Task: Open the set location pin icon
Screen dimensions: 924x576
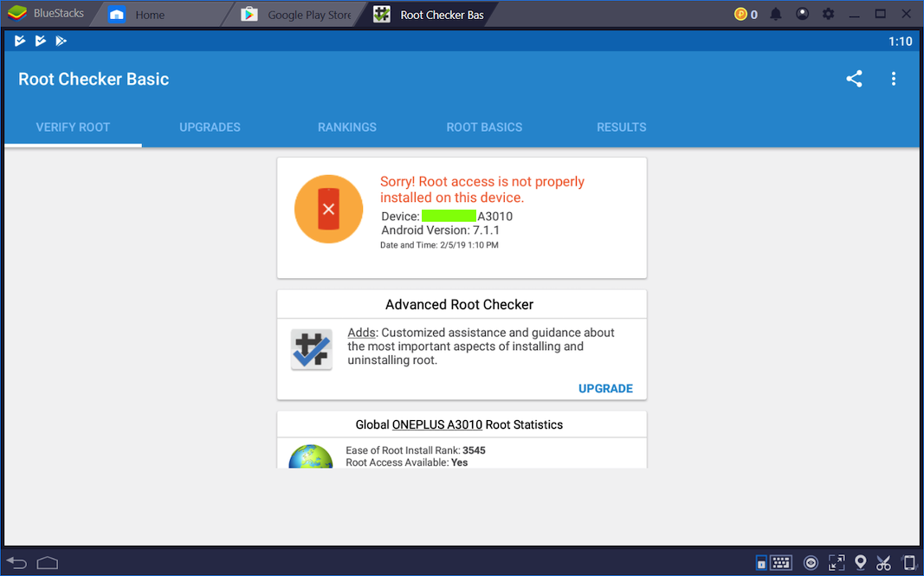Action: 861,563
